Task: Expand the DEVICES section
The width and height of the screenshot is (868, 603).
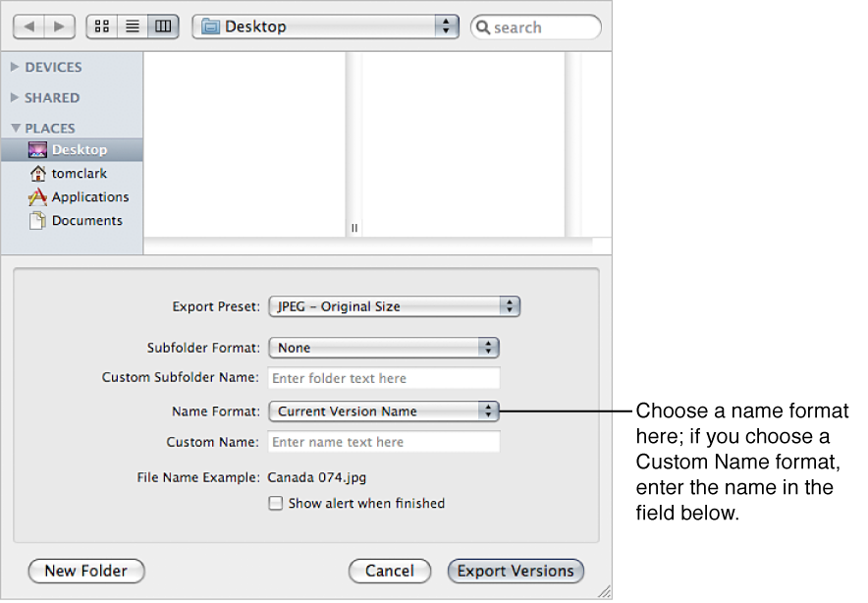Action: point(15,67)
